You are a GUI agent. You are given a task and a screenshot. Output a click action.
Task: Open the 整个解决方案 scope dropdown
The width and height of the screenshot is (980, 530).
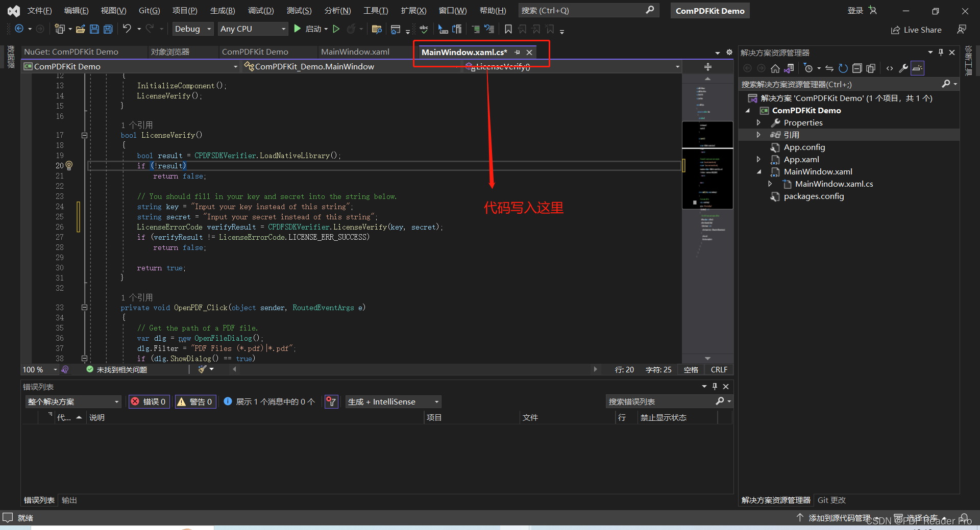(73, 402)
